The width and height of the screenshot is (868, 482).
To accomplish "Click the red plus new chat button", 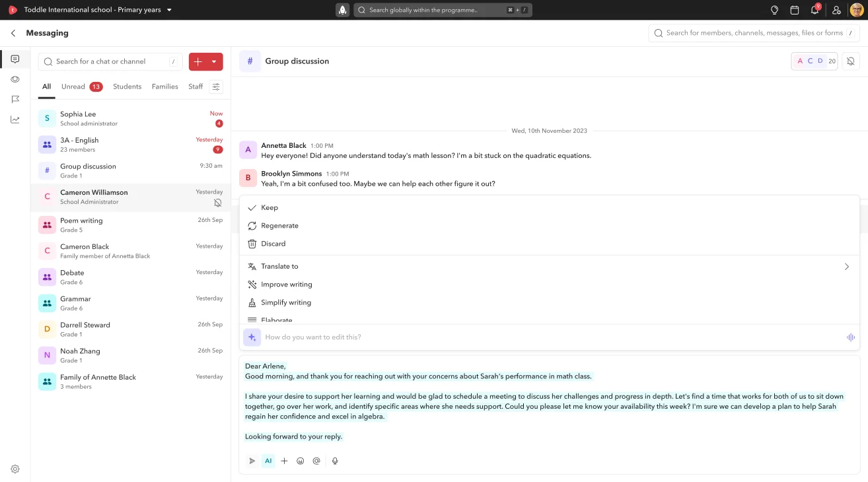I will click(198, 61).
